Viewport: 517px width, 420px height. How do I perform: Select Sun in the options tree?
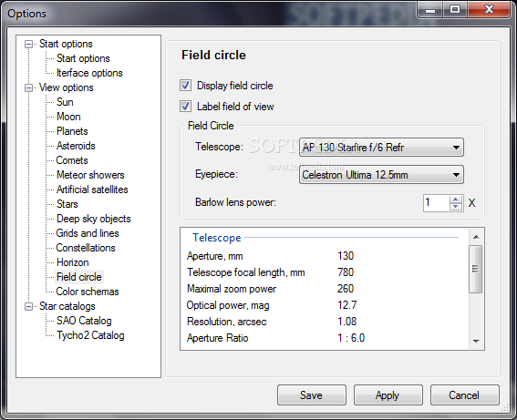pyautogui.click(x=65, y=102)
